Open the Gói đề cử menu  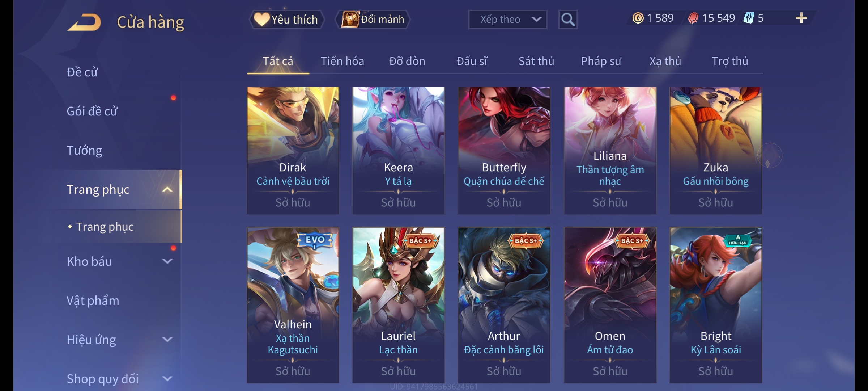click(x=92, y=111)
